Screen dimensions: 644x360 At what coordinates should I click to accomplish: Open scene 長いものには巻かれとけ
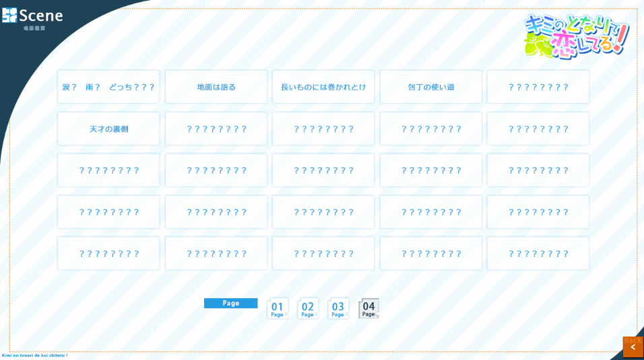click(x=323, y=87)
